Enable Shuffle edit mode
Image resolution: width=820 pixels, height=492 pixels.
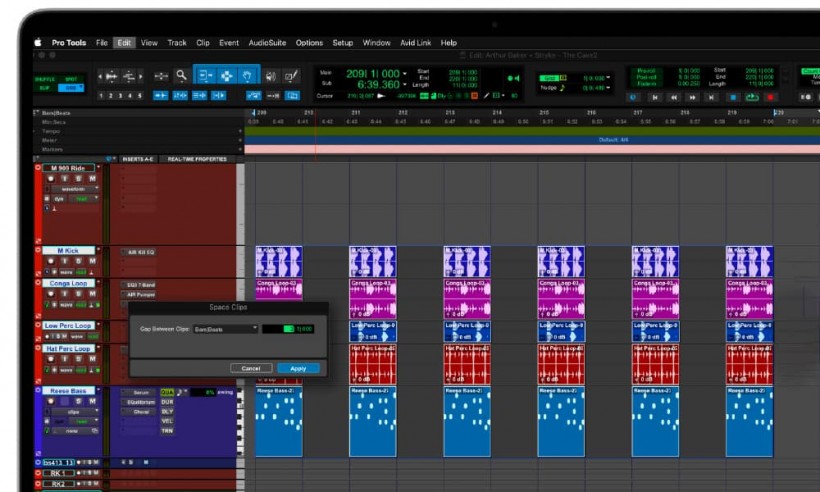pos(45,79)
